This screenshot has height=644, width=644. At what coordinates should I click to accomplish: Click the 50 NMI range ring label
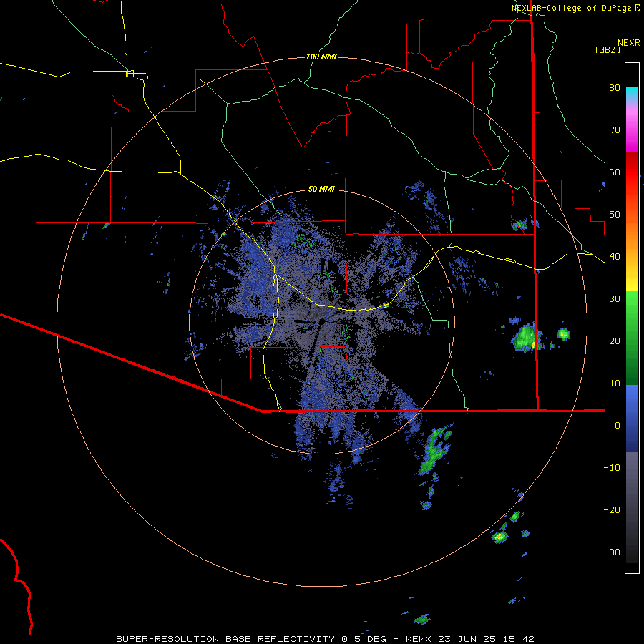click(321, 189)
